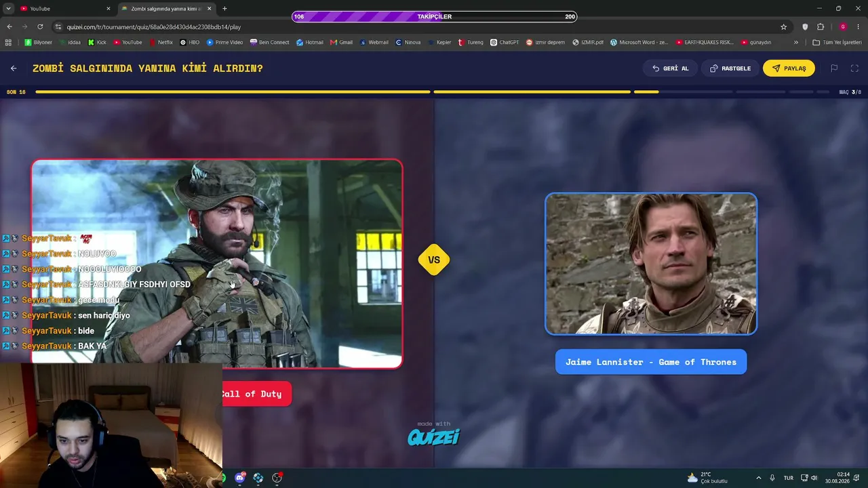This screenshot has height=488, width=868.
Task: Open the browser extensions puzzle icon
Action: coord(821,27)
